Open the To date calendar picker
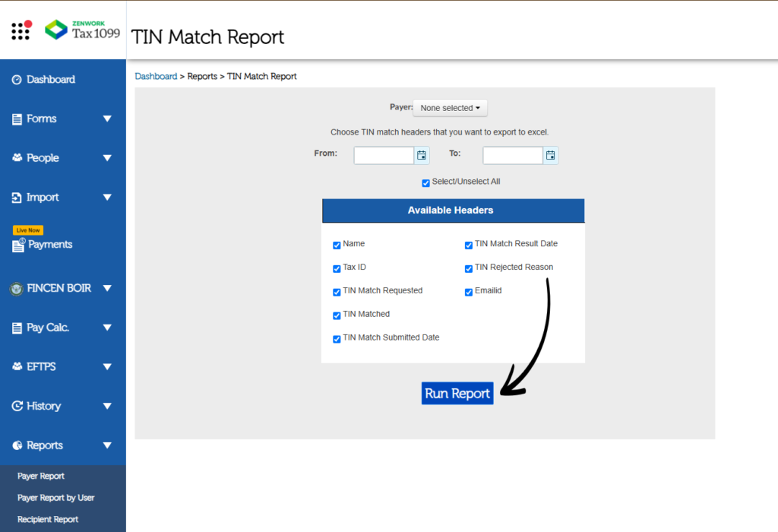Viewport: 778px width, 532px height. 551,155
